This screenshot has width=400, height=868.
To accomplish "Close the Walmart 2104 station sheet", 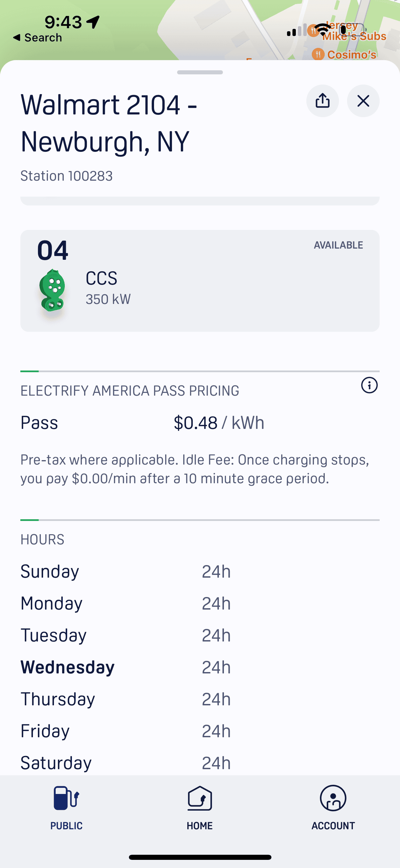I will [x=363, y=101].
